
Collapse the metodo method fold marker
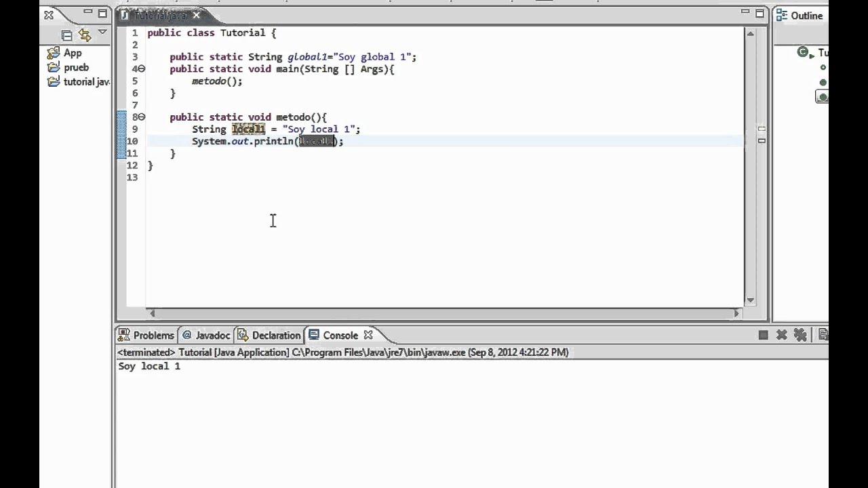coord(142,117)
